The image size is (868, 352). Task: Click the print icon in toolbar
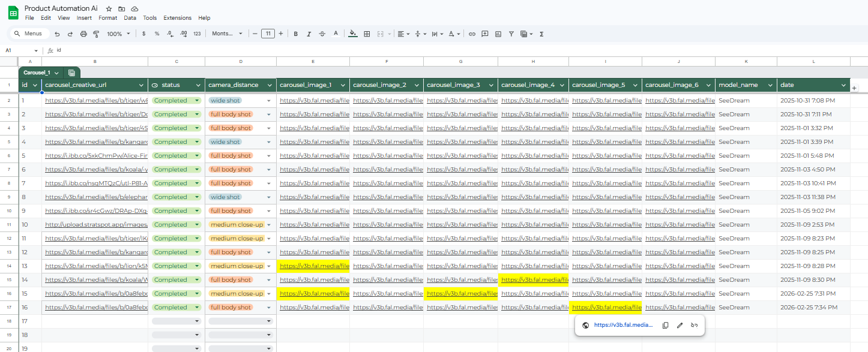(83, 34)
